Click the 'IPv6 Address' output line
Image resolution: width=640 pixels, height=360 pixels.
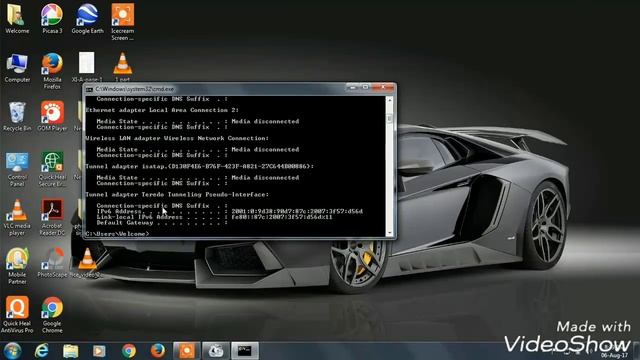tap(230, 211)
